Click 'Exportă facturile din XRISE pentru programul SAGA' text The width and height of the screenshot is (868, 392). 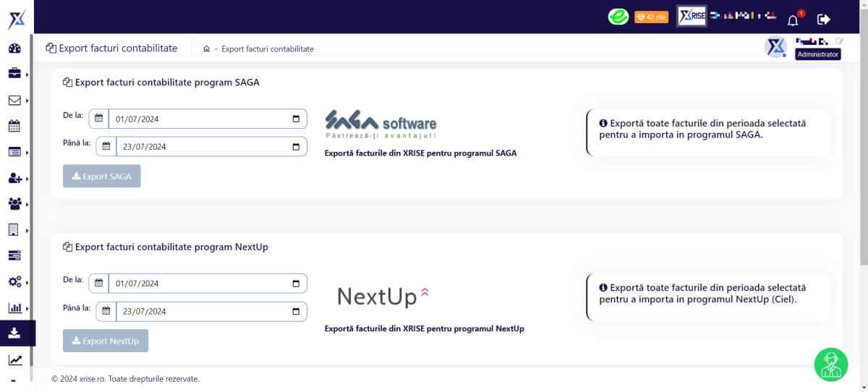click(421, 153)
